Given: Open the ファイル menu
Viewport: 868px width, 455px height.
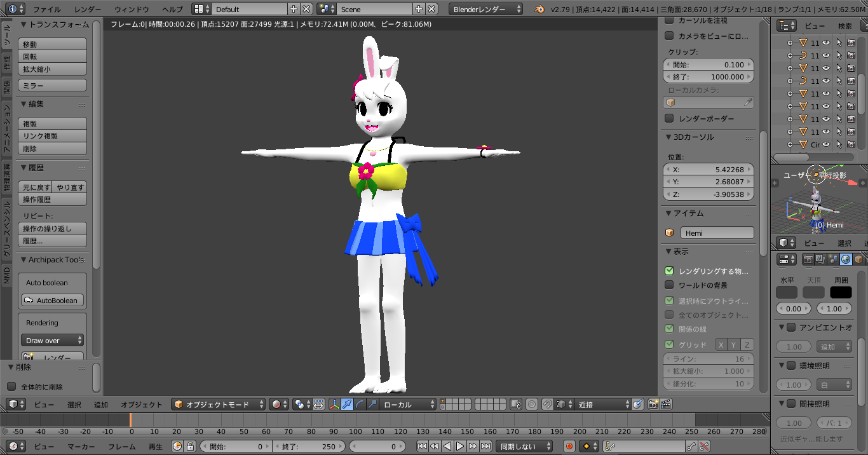Looking at the screenshot, I should coord(47,10).
